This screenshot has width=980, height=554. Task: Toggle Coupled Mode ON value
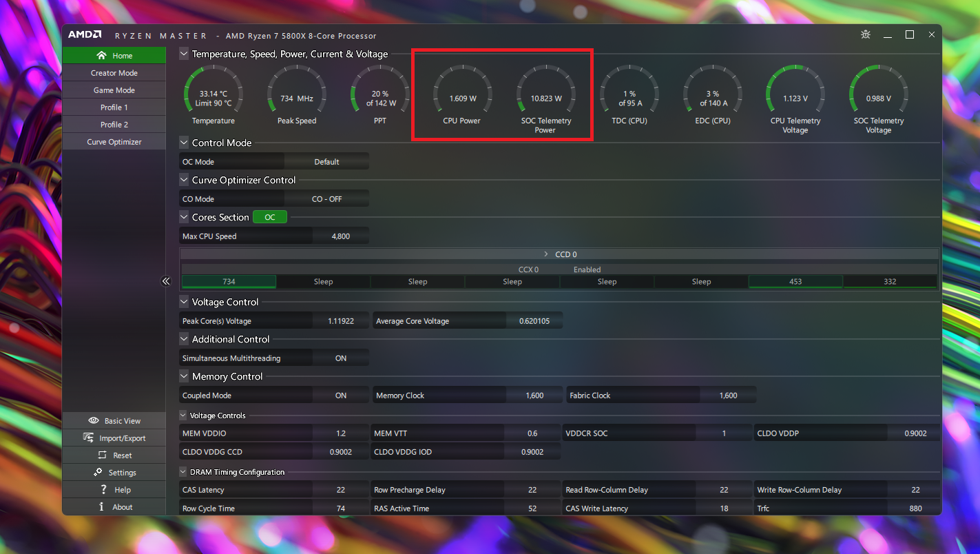coord(340,396)
